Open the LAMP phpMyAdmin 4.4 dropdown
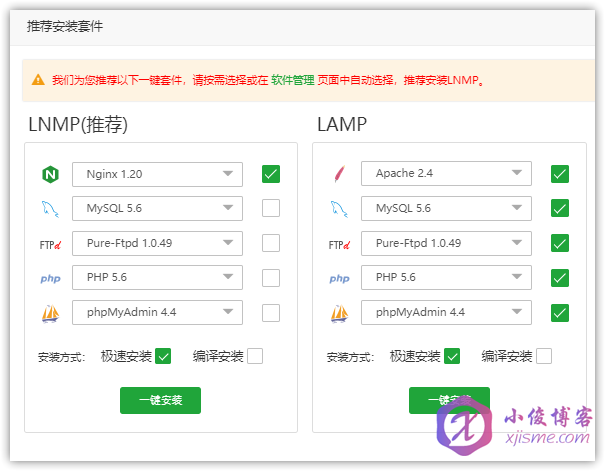Image resolution: width=605 pixels, height=471 pixels. tap(446, 312)
